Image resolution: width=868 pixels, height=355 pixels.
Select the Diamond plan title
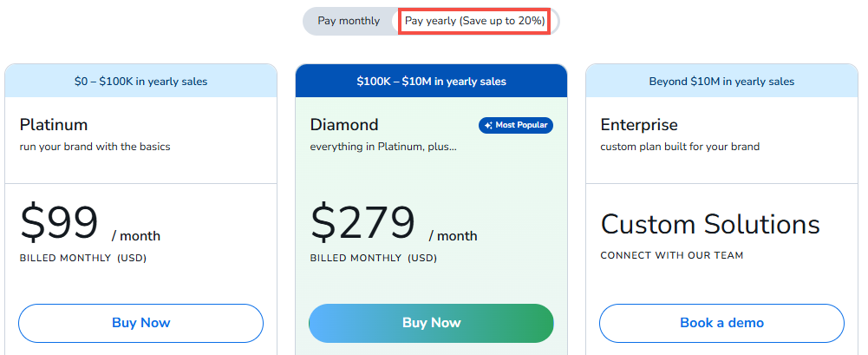pos(344,125)
